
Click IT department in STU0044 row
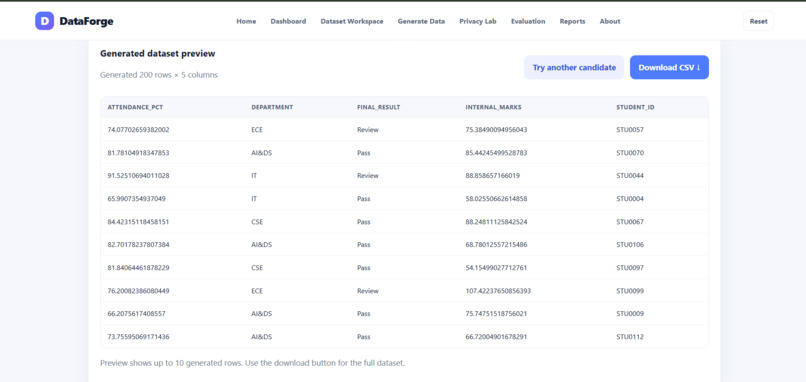254,176
